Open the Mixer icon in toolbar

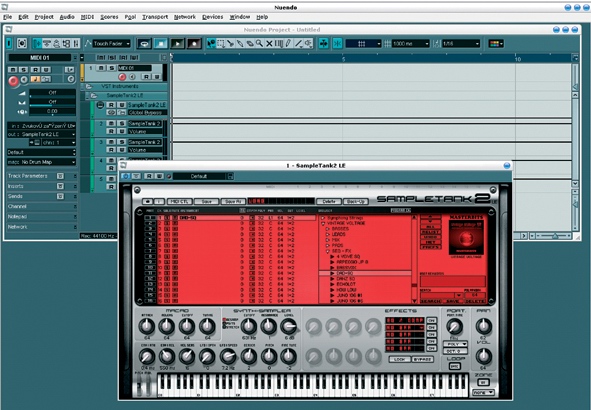[76, 44]
